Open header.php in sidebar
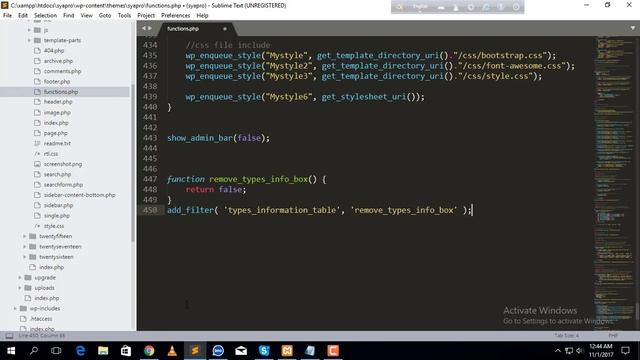Screen dimensions: 640x360 [58, 102]
